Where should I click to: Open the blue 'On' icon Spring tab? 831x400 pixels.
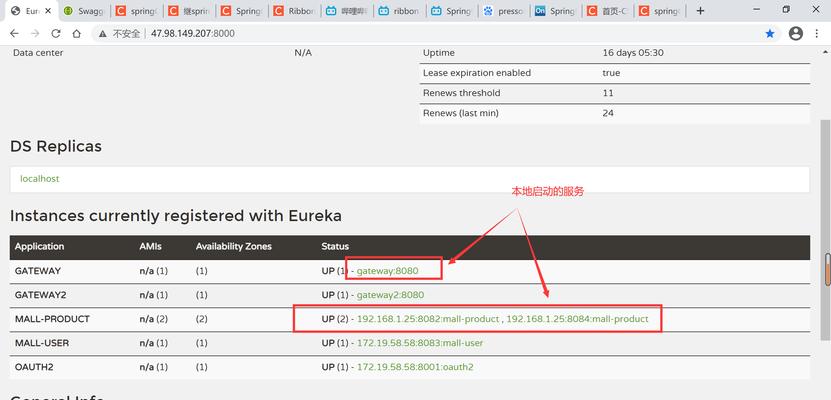(556, 11)
